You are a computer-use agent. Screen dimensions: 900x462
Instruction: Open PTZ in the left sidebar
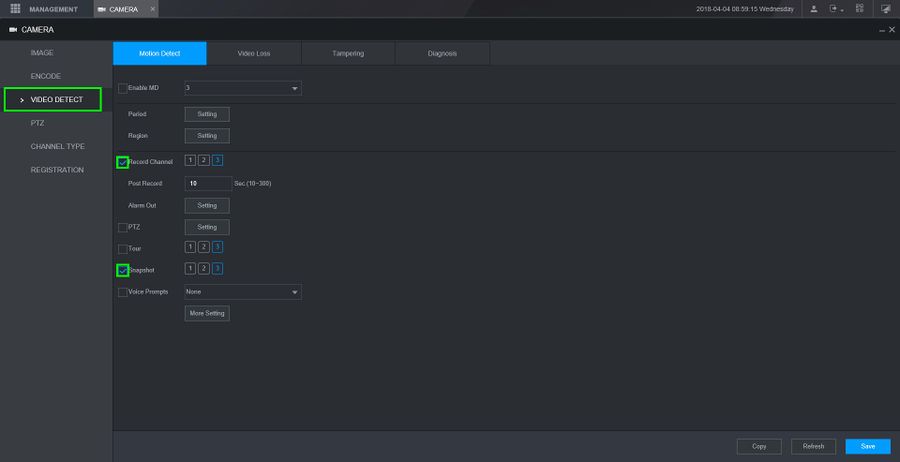37,123
